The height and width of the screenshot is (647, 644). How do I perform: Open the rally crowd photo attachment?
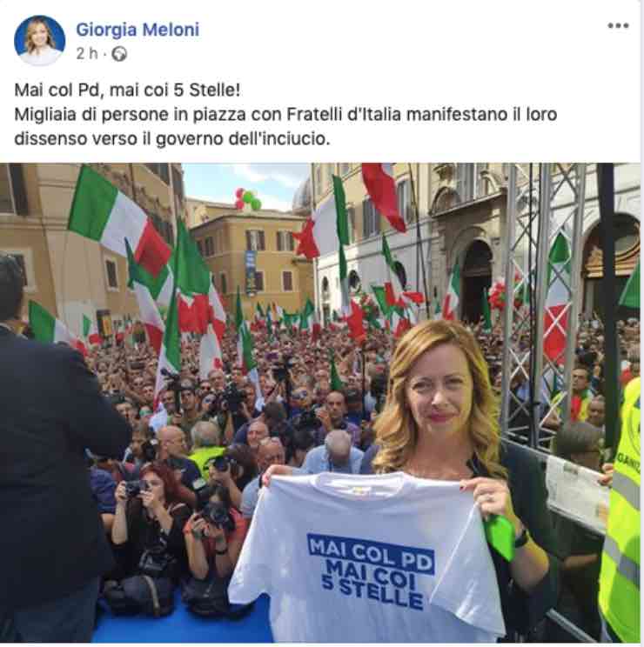(320, 403)
